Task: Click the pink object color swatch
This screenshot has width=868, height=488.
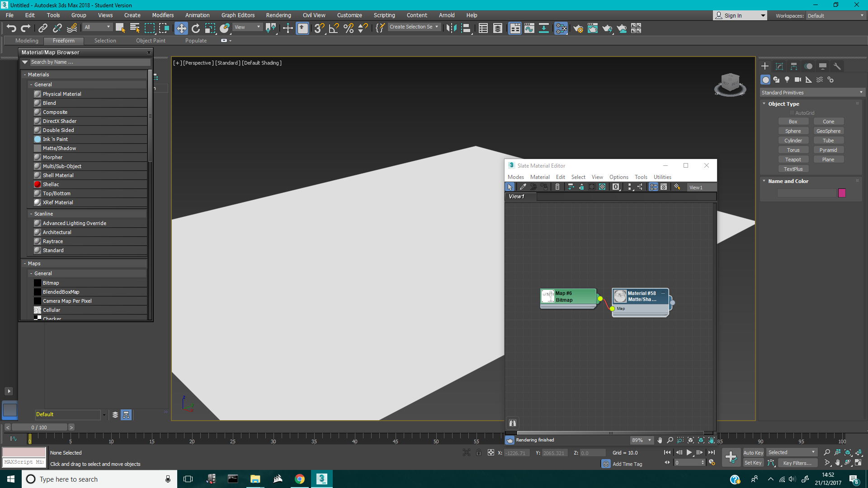Action: (x=842, y=193)
